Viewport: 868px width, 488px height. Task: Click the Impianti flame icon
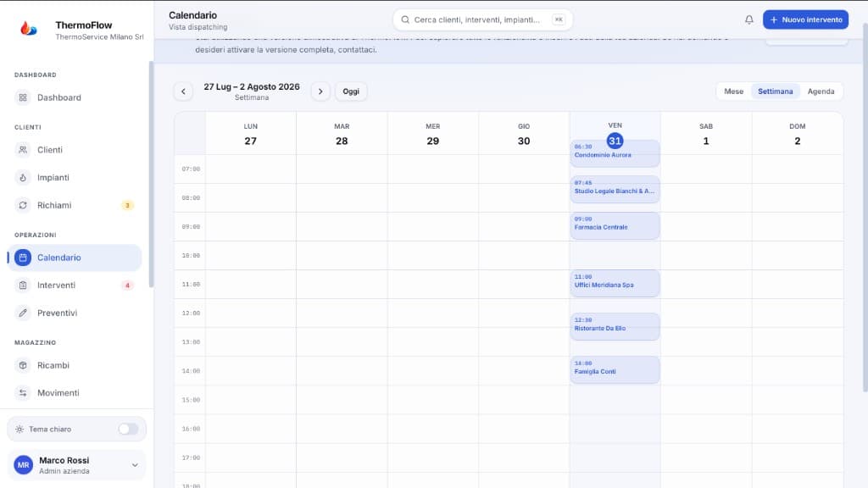point(23,178)
